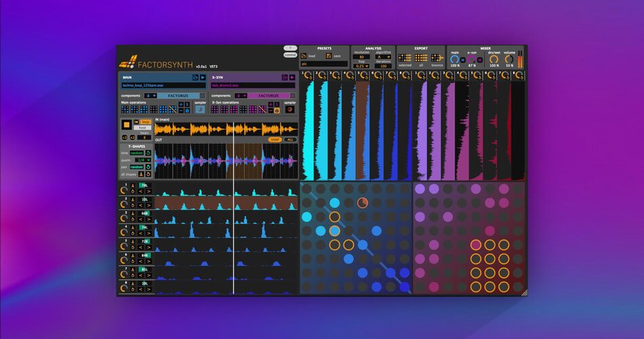Toggle the host sync button
The height and width of the screenshot is (339, 644).
pyautogui.click(x=142, y=127)
